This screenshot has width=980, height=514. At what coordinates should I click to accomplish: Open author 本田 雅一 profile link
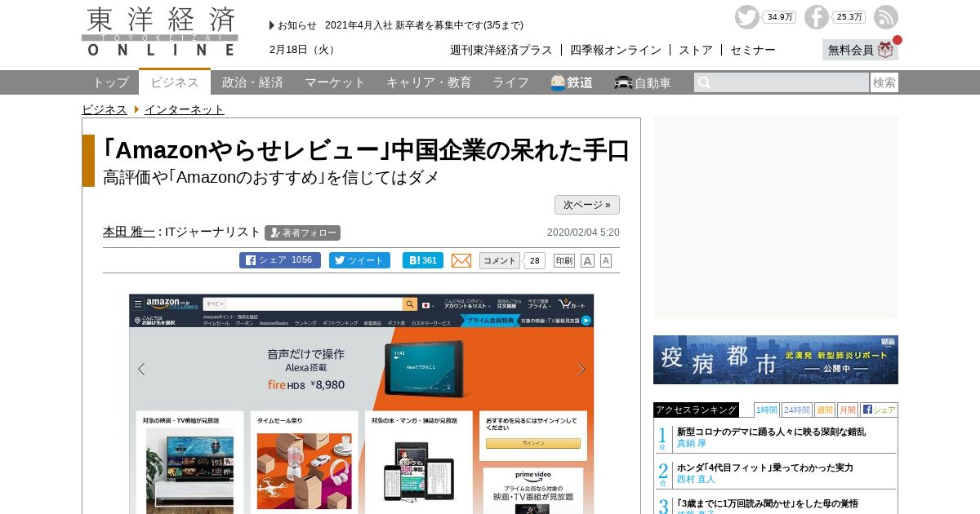click(x=129, y=232)
